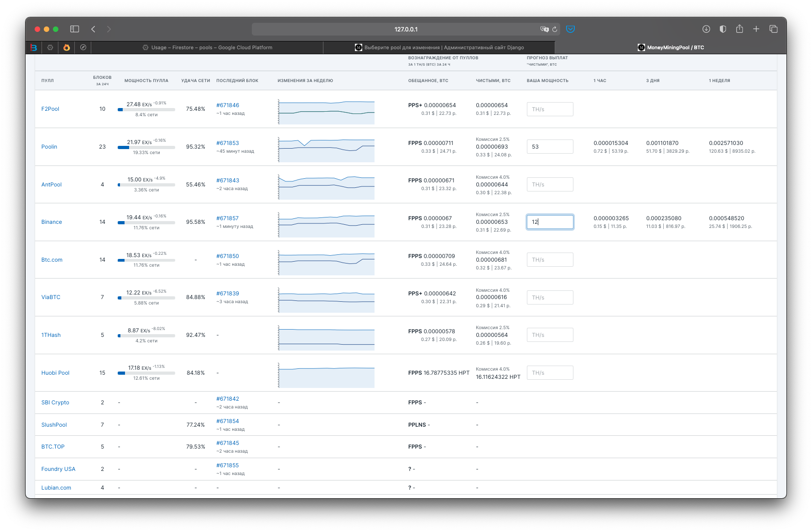Open the SlushPool link
This screenshot has width=812, height=532.
54,425
